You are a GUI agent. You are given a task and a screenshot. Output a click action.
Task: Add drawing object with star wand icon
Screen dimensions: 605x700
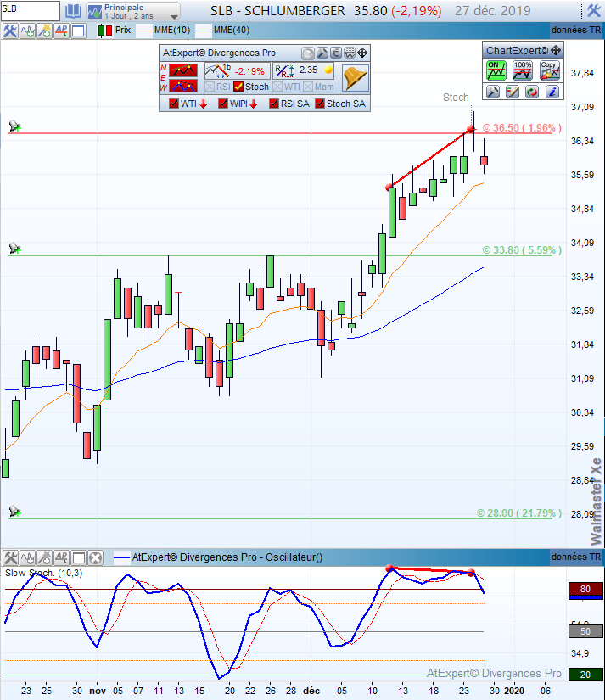pos(44,31)
